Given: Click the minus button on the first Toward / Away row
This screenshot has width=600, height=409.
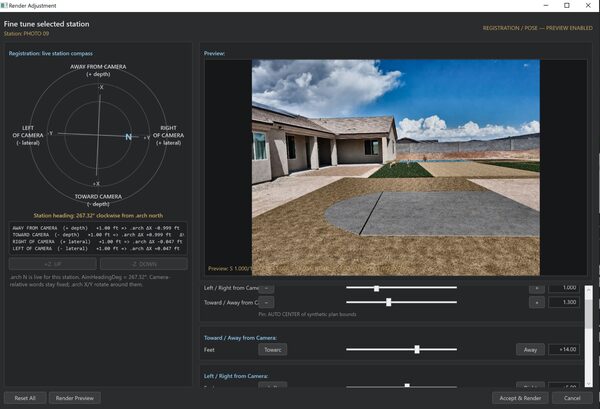Looking at the screenshot, I should coord(266,303).
